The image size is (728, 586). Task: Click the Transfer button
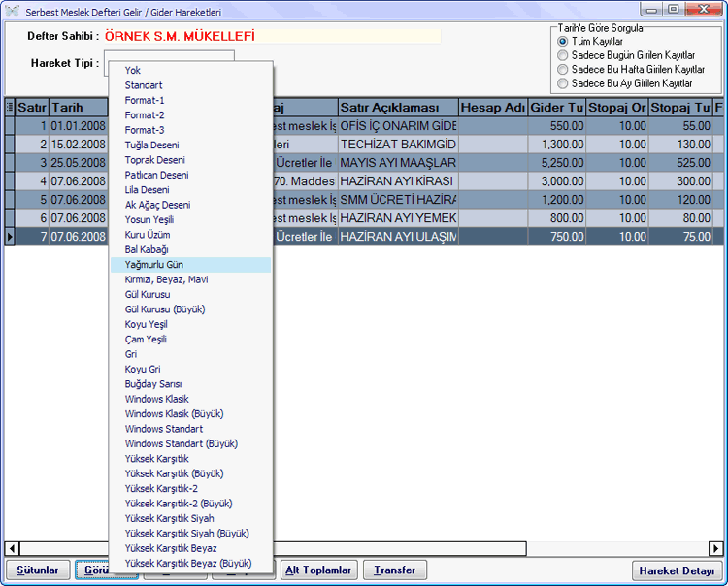pyautogui.click(x=395, y=570)
